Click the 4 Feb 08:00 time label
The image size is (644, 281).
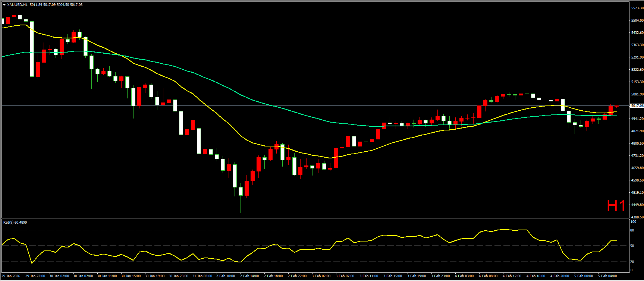[488, 276]
